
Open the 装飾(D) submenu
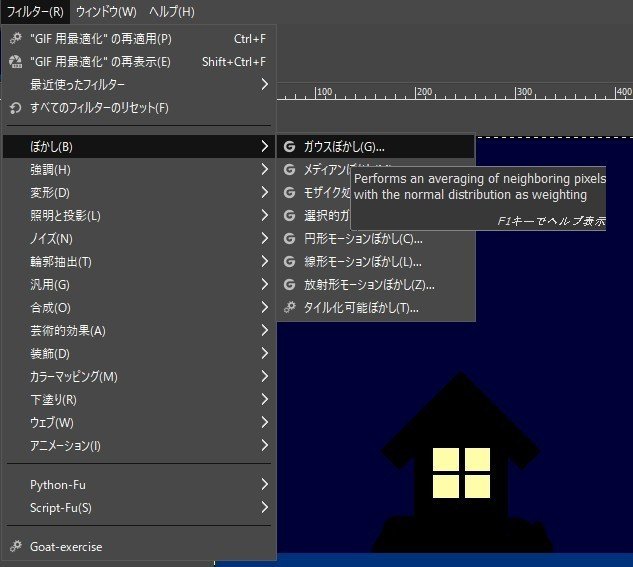(139, 354)
